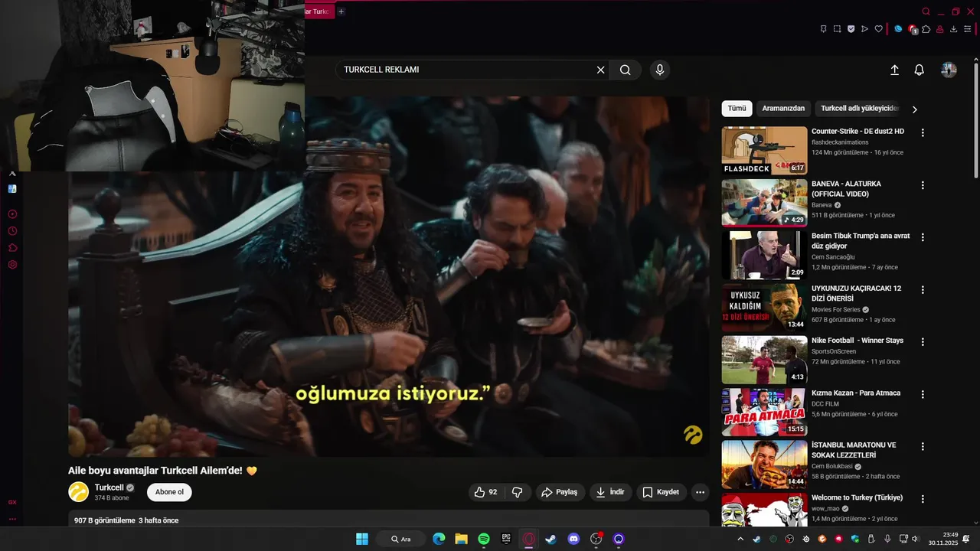Open red extension with badge 1
The height and width of the screenshot is (551, 980).
coord(912,29)
